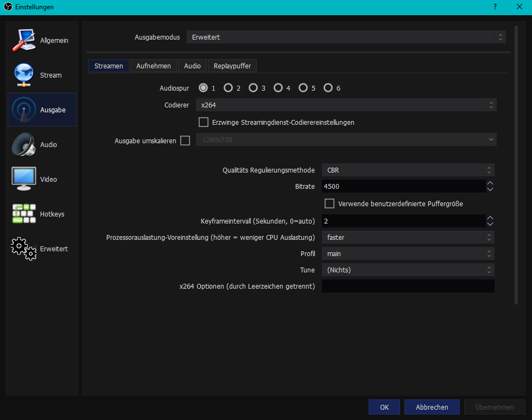The height and width of the screenshot is (420, 532).
Task: Open the Hotkeys keyboard icon
Action: click(x=24, y=214)
